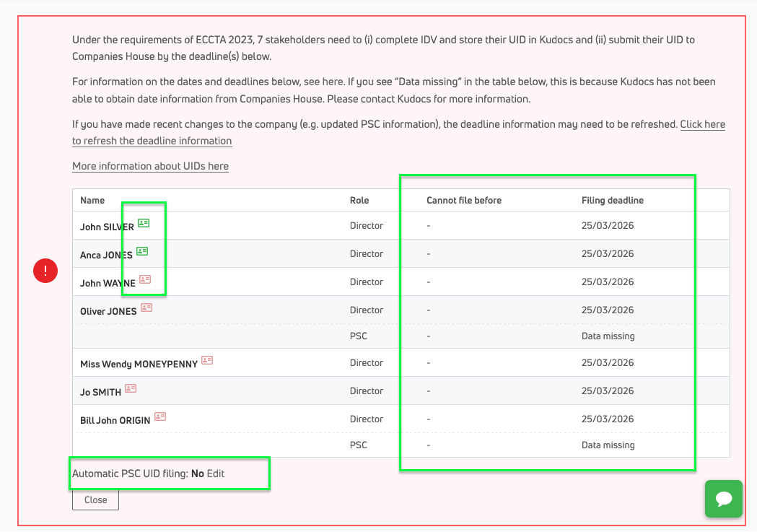Image resolution: width=757 pixels, height=532 pixels.
Task: Click the red ID card icon beside John WAYNE
Action: 145,280
